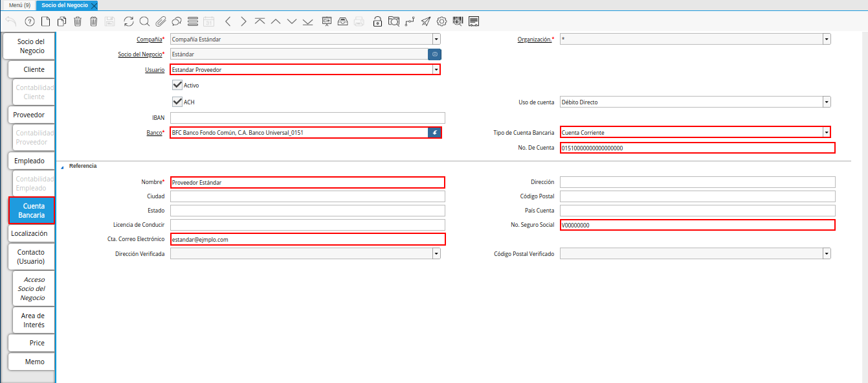Screen dimensions: 868x383
Task: Click the Banco field label link
Action: pos(153,133)
